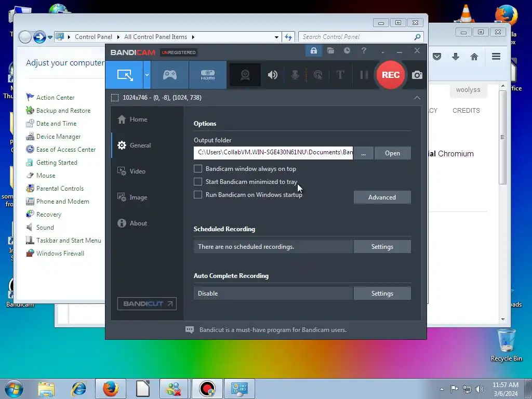Enable Bandicam window always on top
This screenshot has width=532, height=399.
click(x=198, y=169)
